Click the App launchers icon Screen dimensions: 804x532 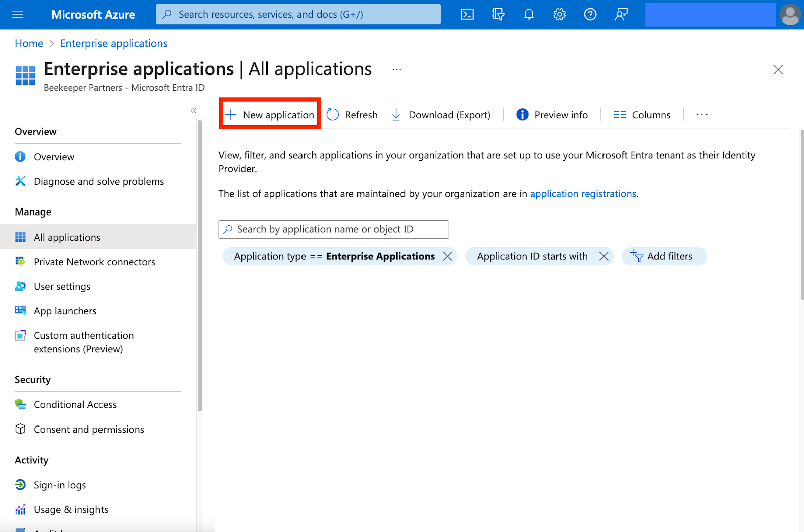pyautogui.click(x=20, y=310)
